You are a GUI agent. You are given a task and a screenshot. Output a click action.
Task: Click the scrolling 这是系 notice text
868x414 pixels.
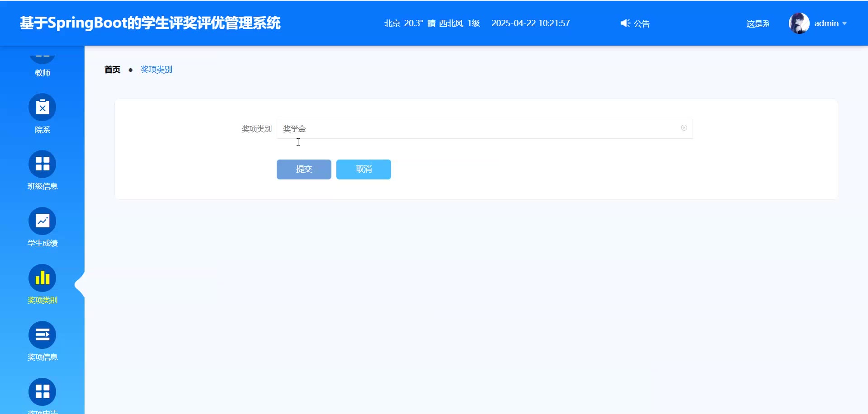[758, 24]
